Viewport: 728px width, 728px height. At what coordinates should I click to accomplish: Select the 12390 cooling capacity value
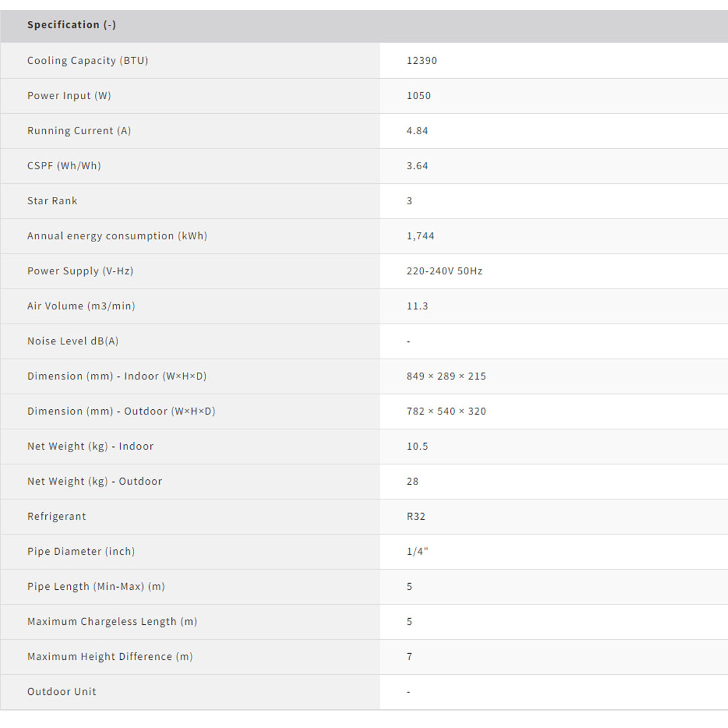click(422, 61)
